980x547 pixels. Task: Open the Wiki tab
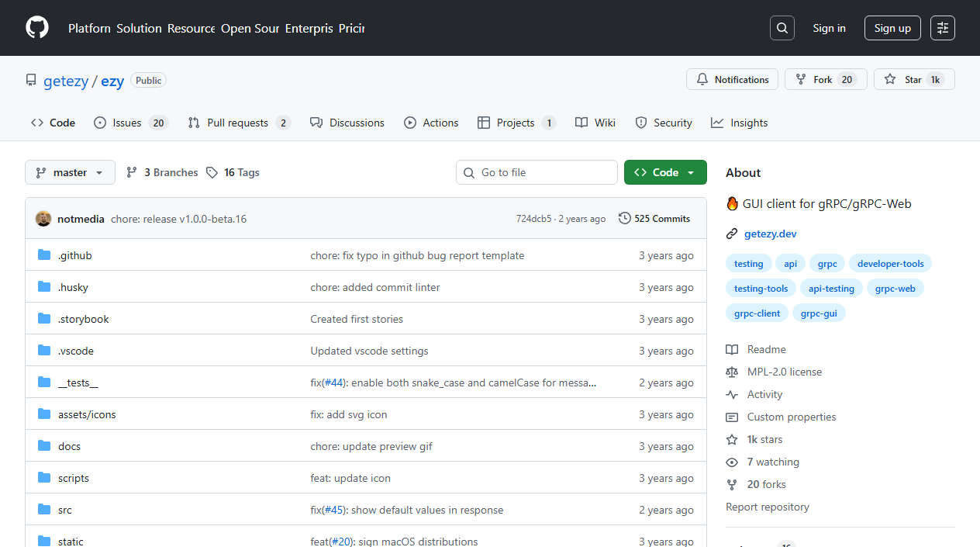tap(595, 123)
